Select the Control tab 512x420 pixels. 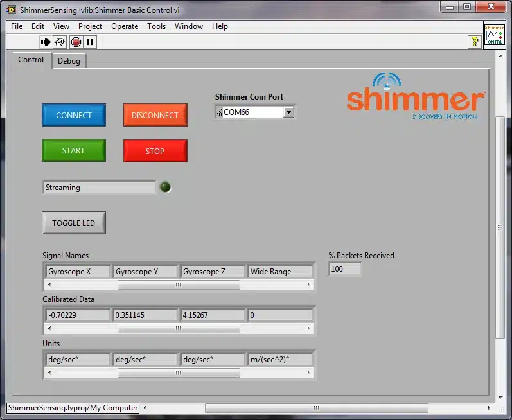click(31, 60)
